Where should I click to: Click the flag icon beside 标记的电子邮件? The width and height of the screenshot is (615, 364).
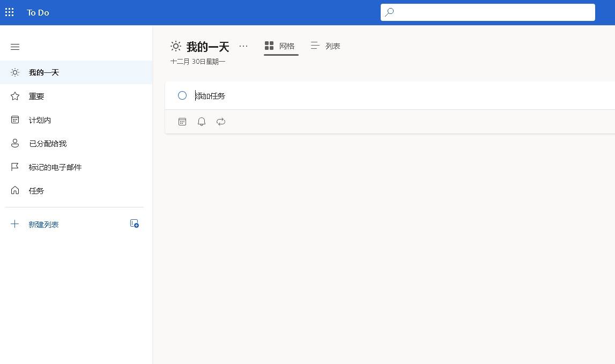[15, 167]
